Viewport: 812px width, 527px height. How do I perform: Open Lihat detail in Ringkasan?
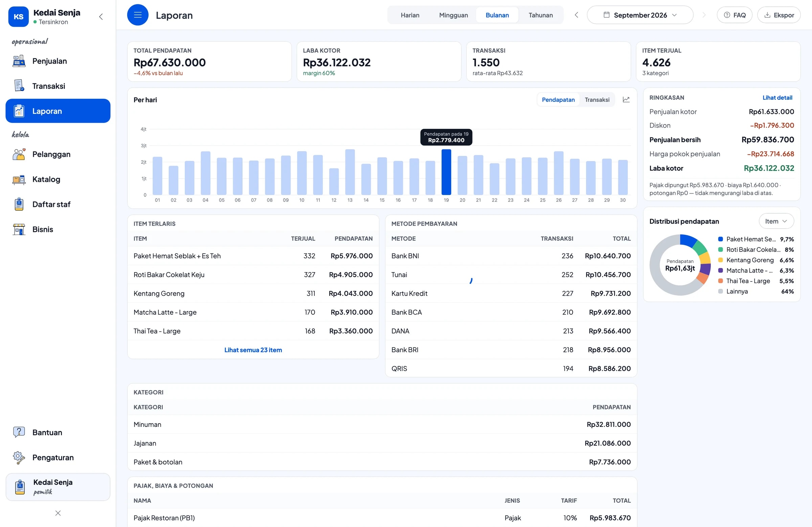point(777,97)
